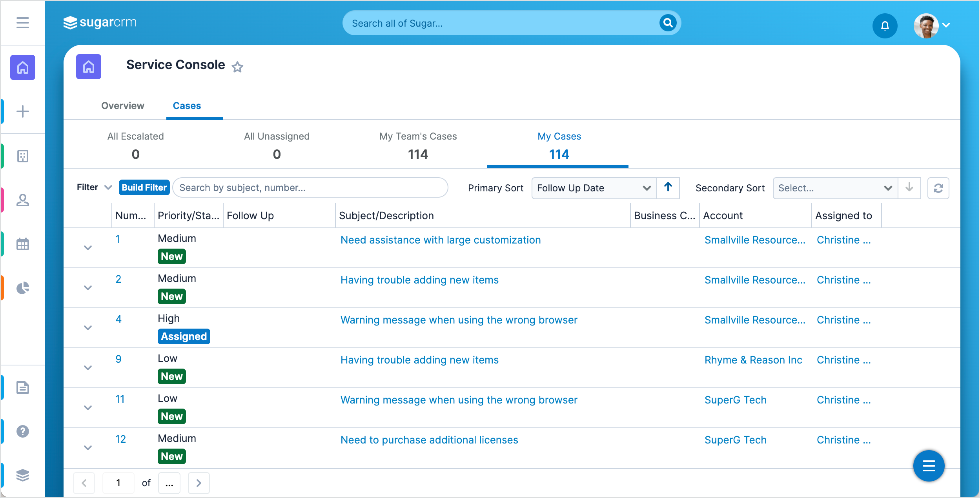Click the search by subject input field

[x=310, y=188]
